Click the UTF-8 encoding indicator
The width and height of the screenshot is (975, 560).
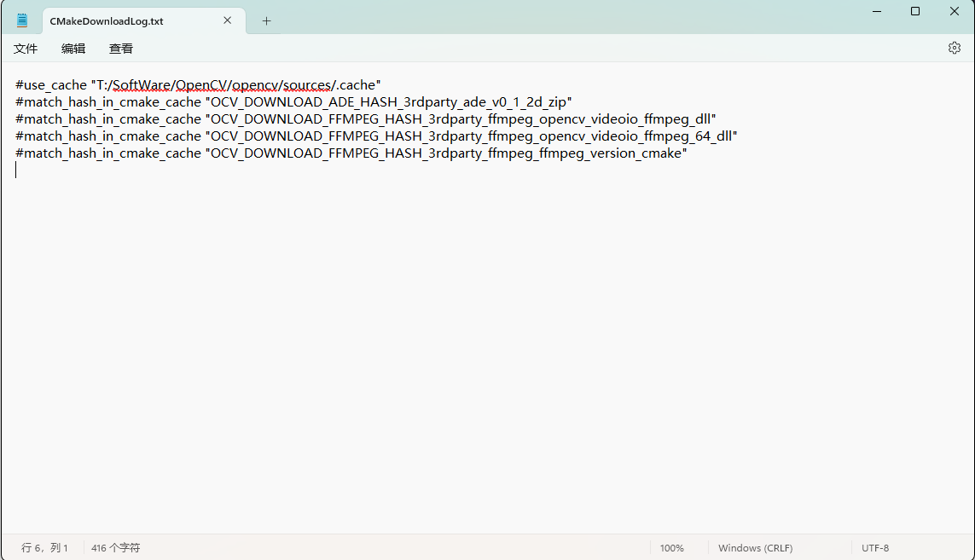pyautogui.click(x=875, y=548)
